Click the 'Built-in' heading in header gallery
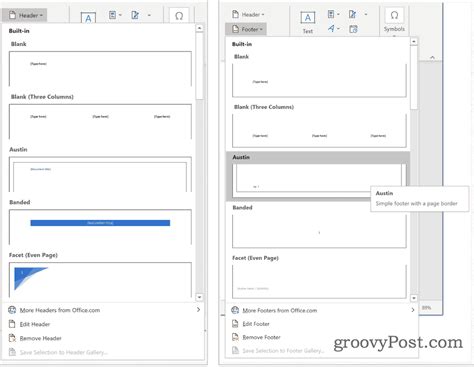 pos(19,31)
